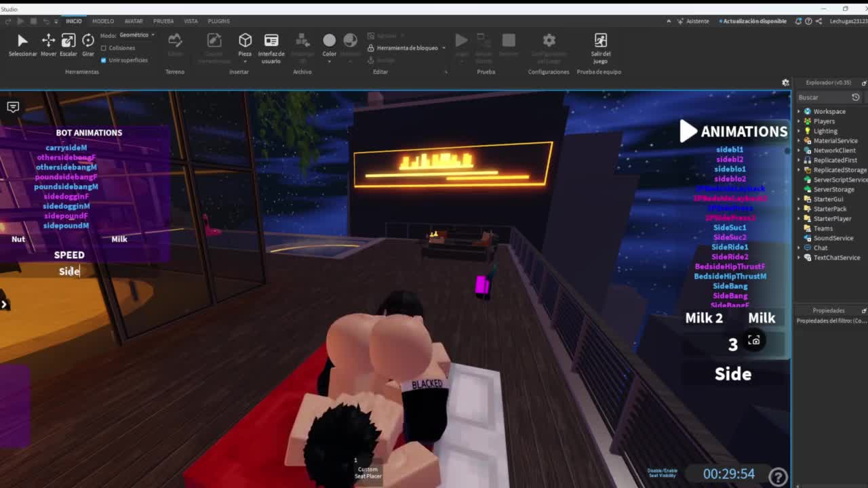
Task: Expand the Workspace tree node
Action: (799, 111)
